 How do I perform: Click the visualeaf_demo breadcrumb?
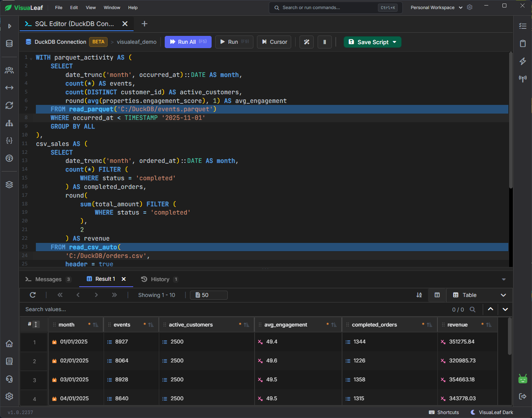click(x=137, y=42)
